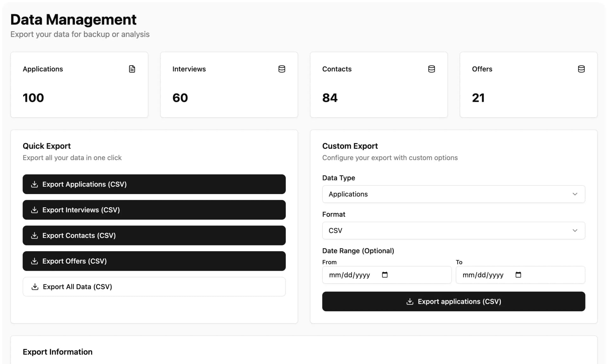The height and width of the screenshot is (364, 609).
Task: Click the database icon in Contacts card
Action: [x=431, y=69]
